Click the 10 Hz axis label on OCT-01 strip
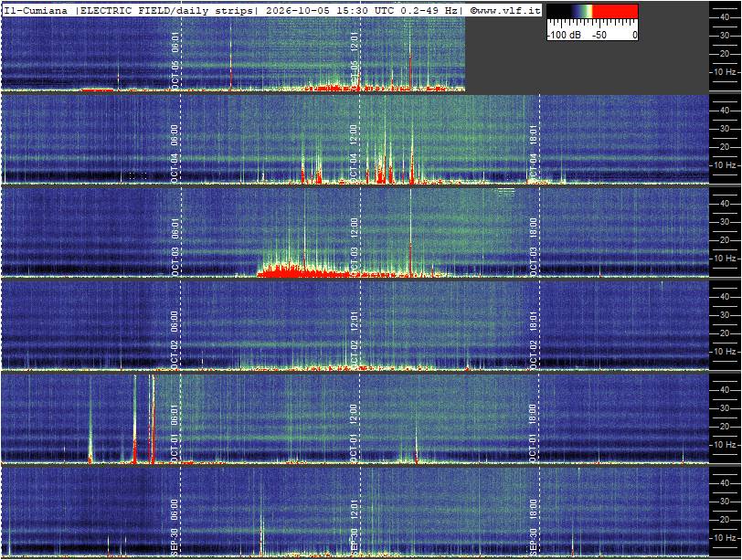The width and height of the screenshot is (742, 560). [x=725, y=445]
